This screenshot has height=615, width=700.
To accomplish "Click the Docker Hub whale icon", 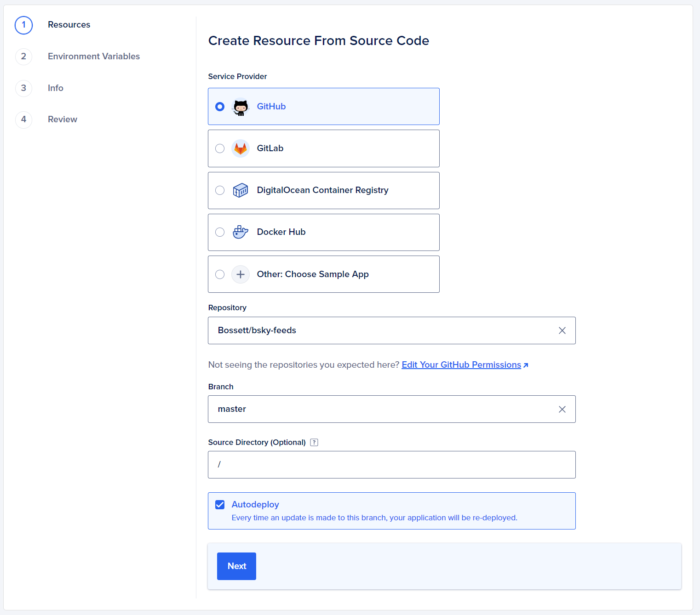I will click(x=241, y=232).
